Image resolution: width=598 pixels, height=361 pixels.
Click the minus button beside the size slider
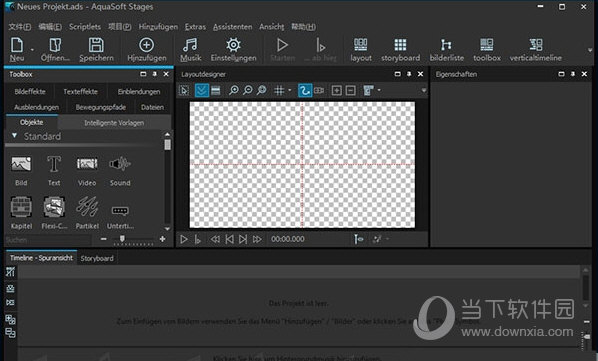click(x=103, y=239)
